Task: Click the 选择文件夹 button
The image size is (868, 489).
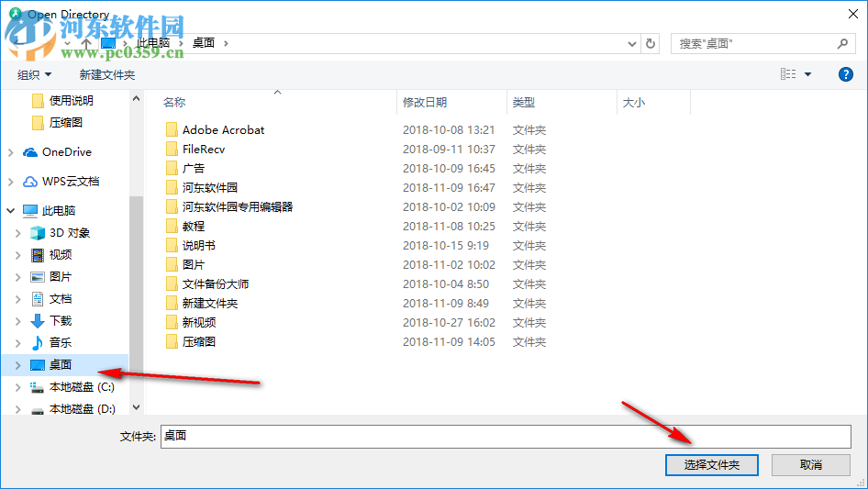Action: tap(711, 464)
